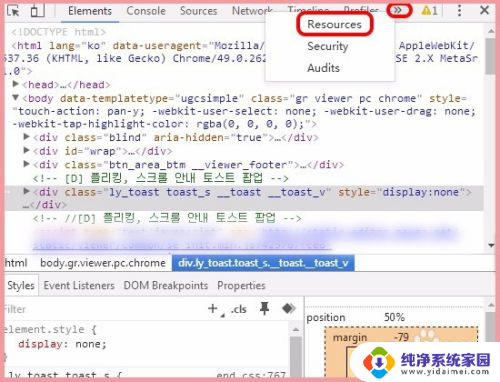Expand the div id wrap node

pyautogui.click(x=26, y=150)
